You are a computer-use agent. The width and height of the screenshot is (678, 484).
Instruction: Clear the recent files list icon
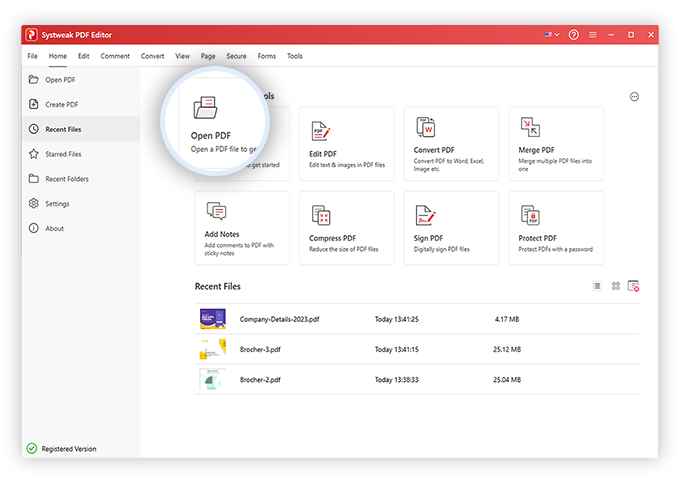click(x=633, y=286)
